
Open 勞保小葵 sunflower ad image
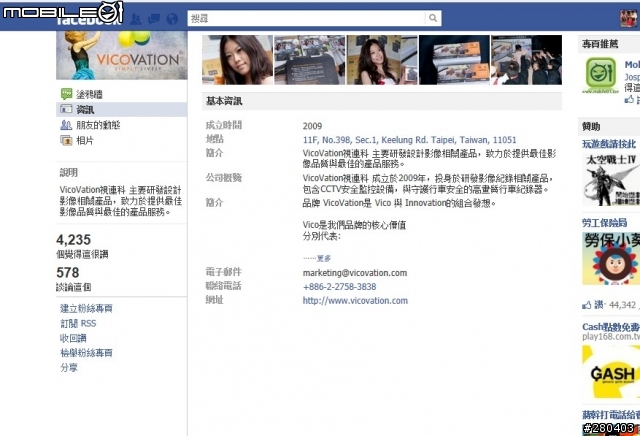611,258
